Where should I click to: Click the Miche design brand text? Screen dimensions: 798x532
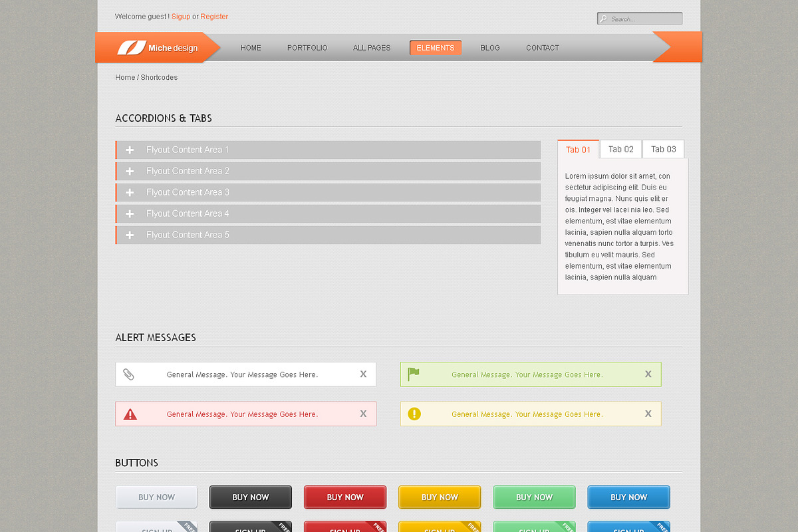click(x=173, y=48)
